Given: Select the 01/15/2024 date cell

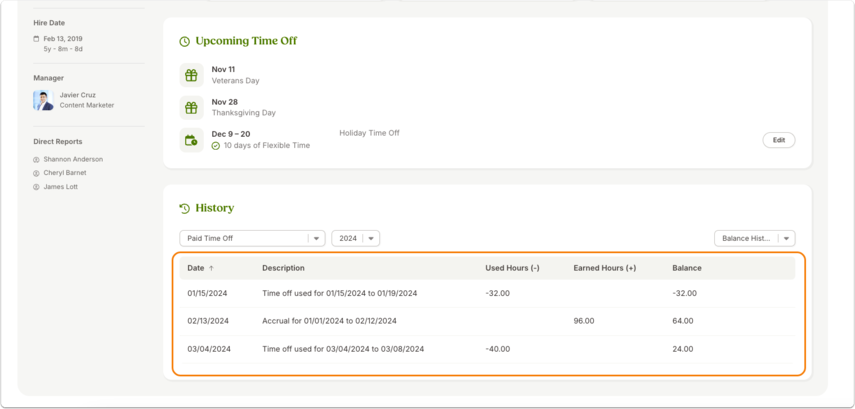Looking at the screenshot, I should tap(207, 293).
